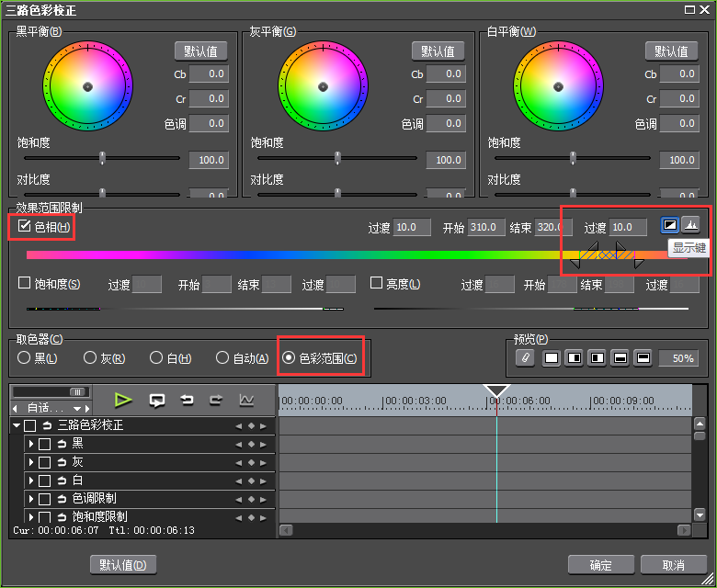Reset the 灰 track using its return icon
The height and width of the screenshot is (588, 717).
(x=62, y=462)
